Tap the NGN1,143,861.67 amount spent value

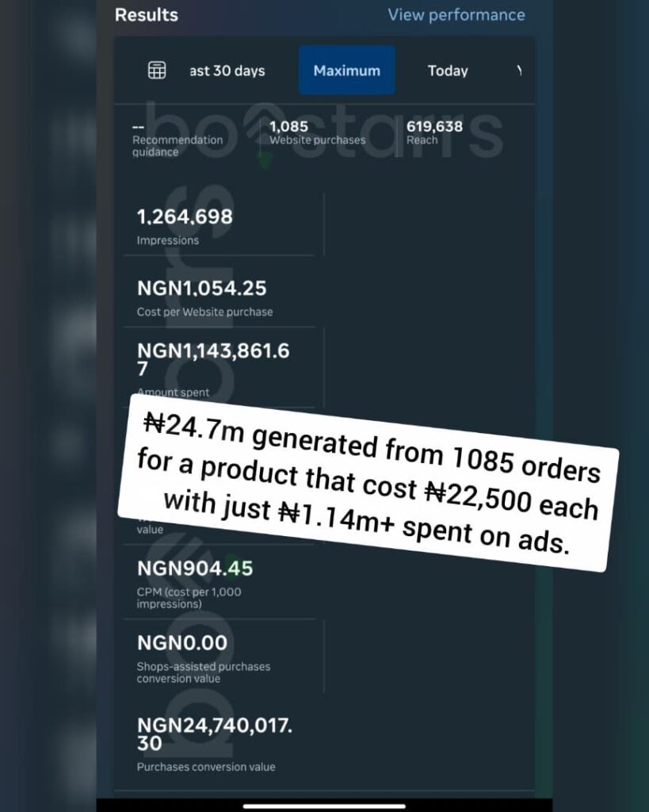point(214,359)
